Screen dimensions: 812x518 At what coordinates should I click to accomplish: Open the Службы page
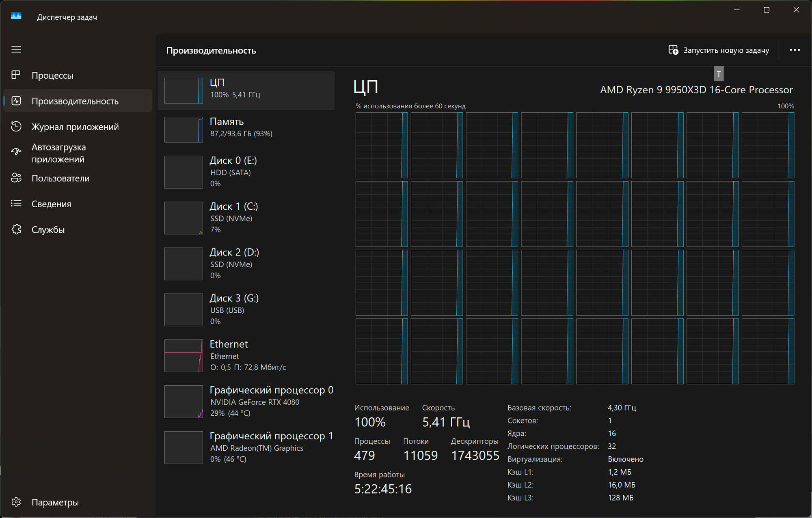tap(78, 230)
